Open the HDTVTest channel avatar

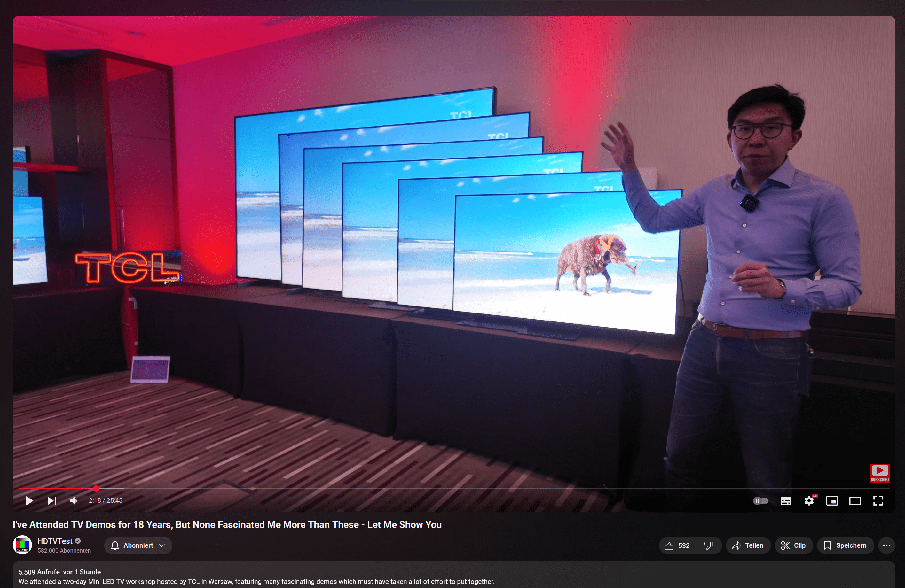point(22,545)
